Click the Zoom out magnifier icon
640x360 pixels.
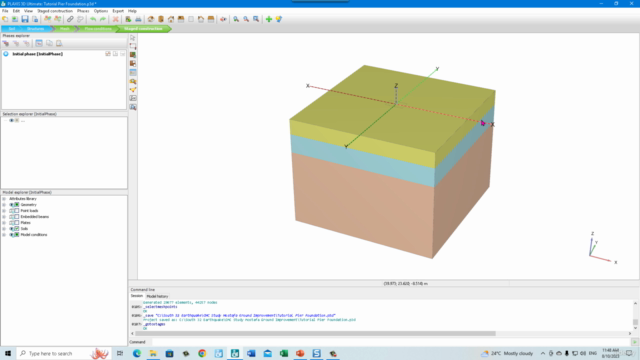click(246, 19)
